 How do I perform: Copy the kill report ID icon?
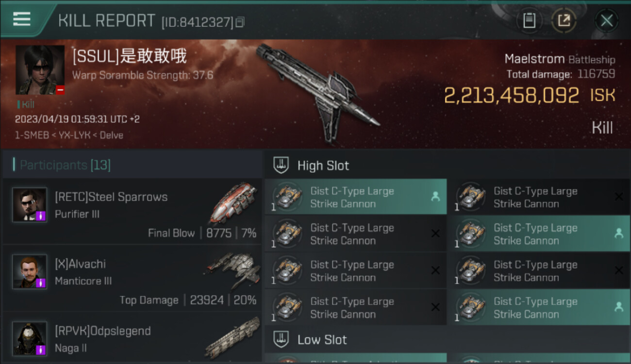pyautogui.click(x=240, y=22)
